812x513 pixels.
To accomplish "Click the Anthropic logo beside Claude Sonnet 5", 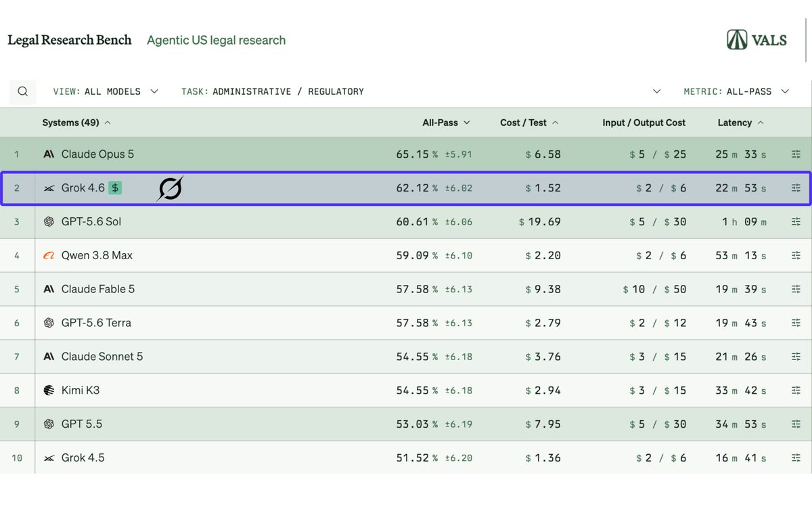I will pos(49,357).
